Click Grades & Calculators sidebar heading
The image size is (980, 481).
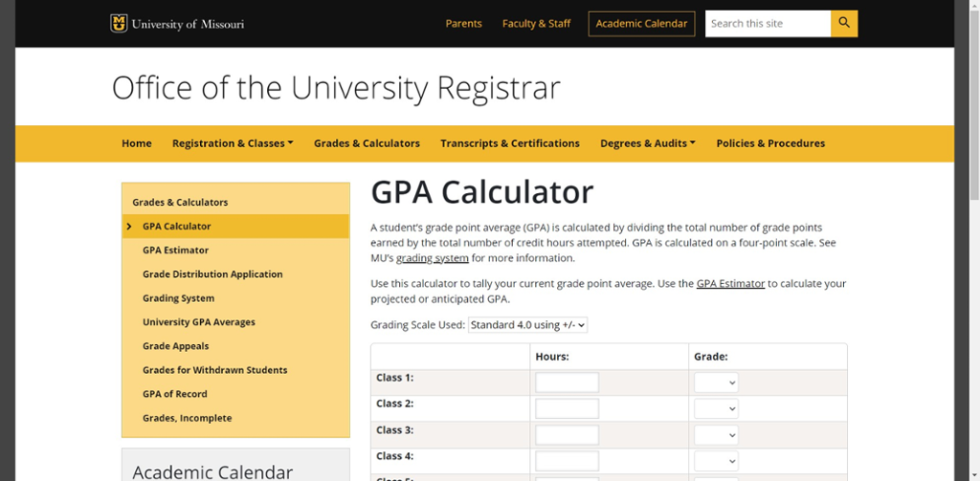[x=180, y=203]
